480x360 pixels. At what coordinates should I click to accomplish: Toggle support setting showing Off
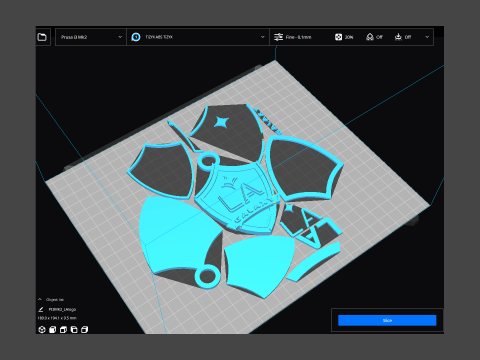pos(374,37)
